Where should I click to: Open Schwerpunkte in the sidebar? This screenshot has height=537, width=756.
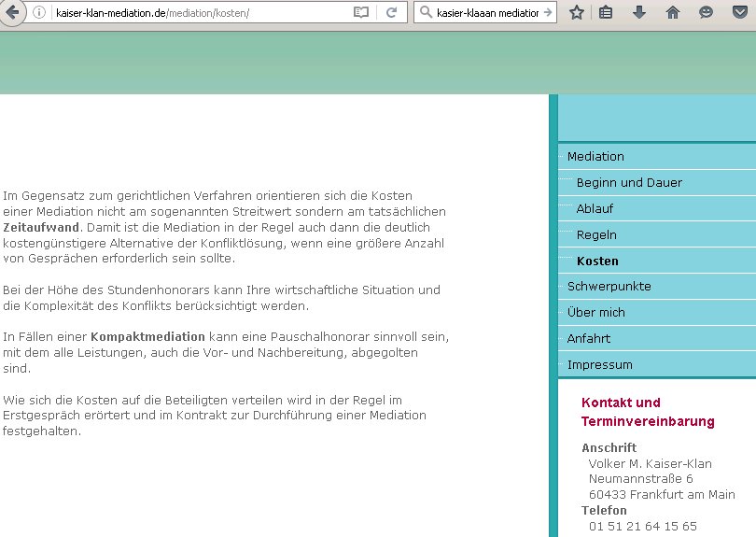click(x=609, y=286)
